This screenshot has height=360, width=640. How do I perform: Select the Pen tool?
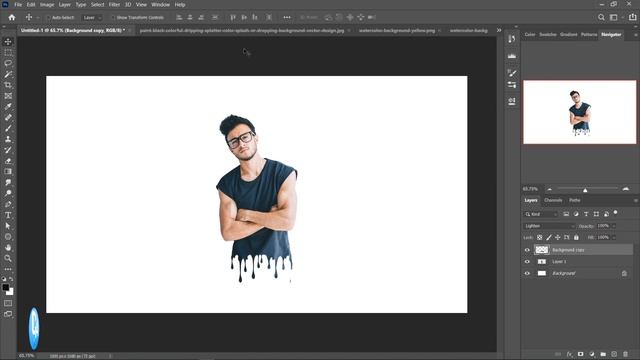coord(8,204)
